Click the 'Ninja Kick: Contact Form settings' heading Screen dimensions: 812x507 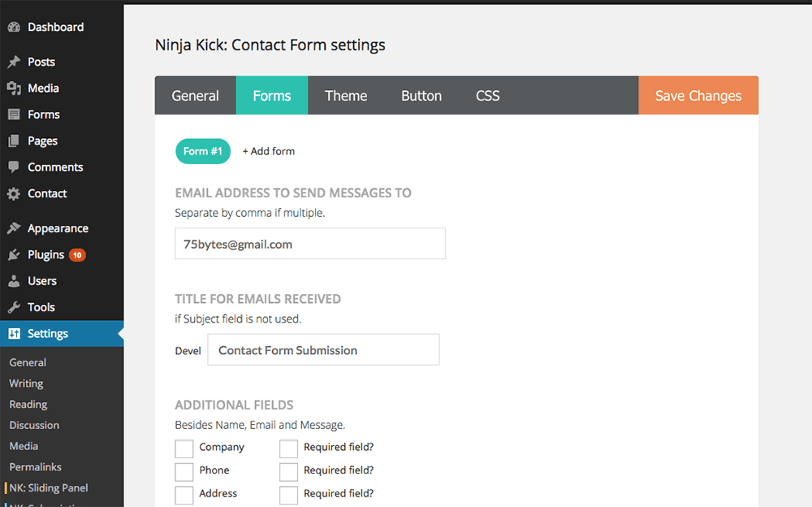coord(270,45)
